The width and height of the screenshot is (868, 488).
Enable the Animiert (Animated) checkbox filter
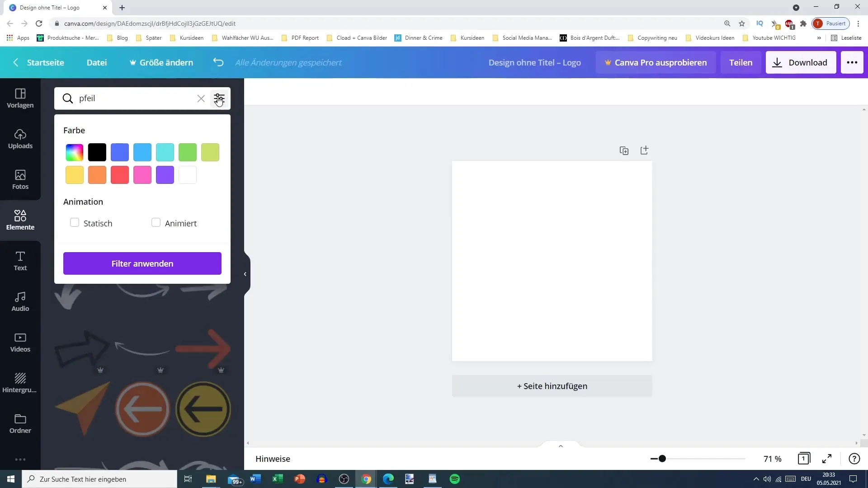coord(156,223)
